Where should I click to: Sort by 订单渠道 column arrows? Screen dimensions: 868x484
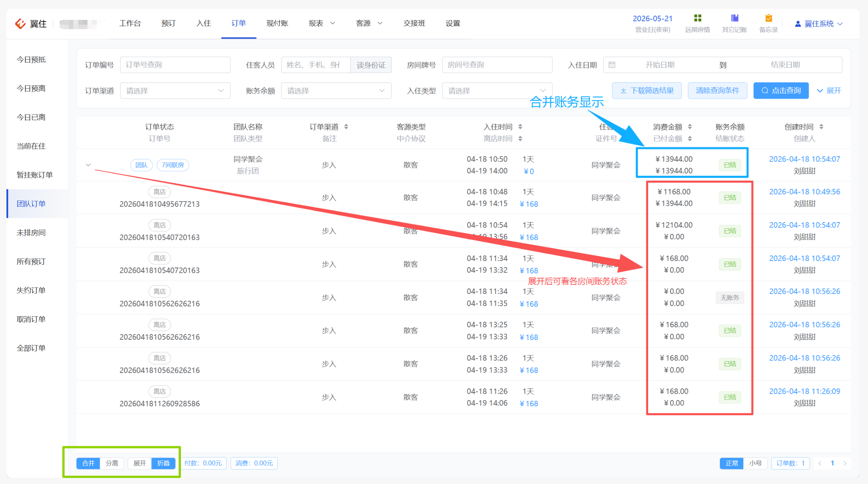point(346,127)
